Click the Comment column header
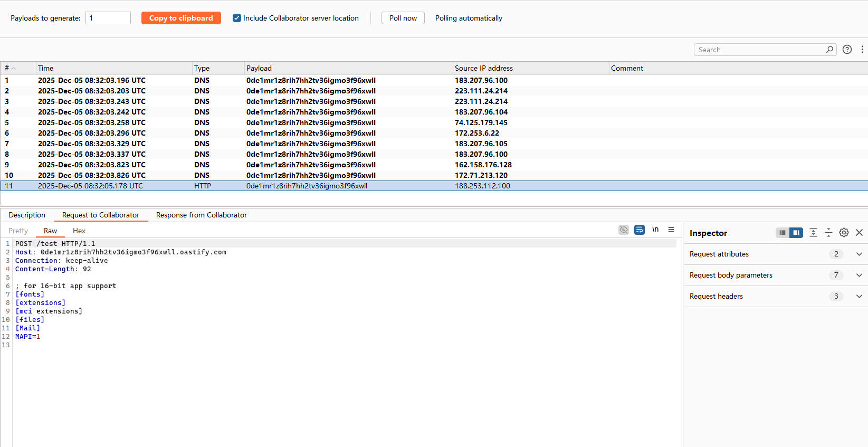The width and height of the screenshot is (868, 447). (738, 68)
